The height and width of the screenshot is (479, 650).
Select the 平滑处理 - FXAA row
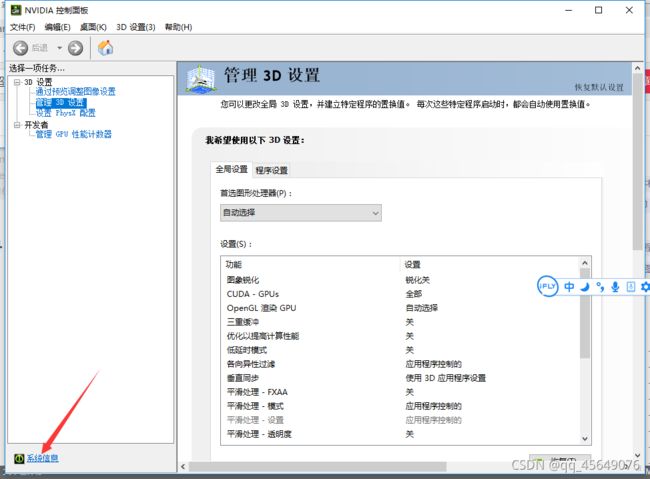(x=400, y=392)
